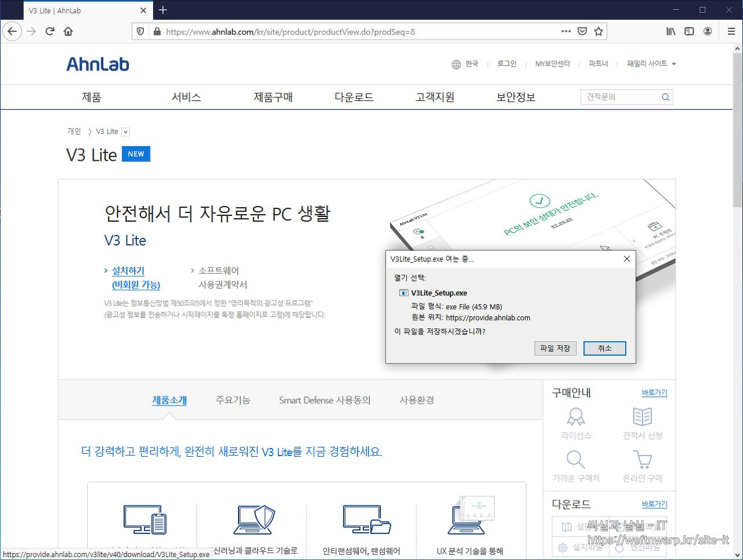Click the 가까운 구매처 magnifier icon
Image resolution: width=743 pixels, height=560 pixels.
pyautogui.click(x=576, y=460)
